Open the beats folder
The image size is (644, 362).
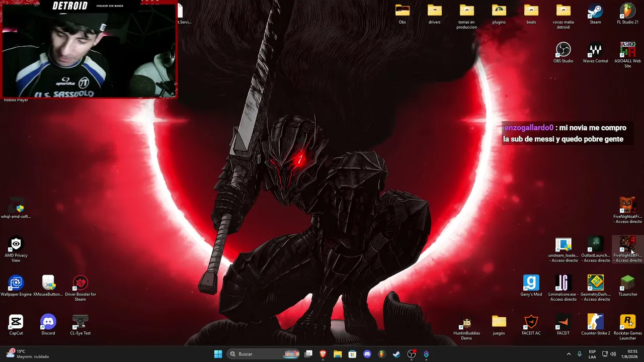tap(531, 14)
